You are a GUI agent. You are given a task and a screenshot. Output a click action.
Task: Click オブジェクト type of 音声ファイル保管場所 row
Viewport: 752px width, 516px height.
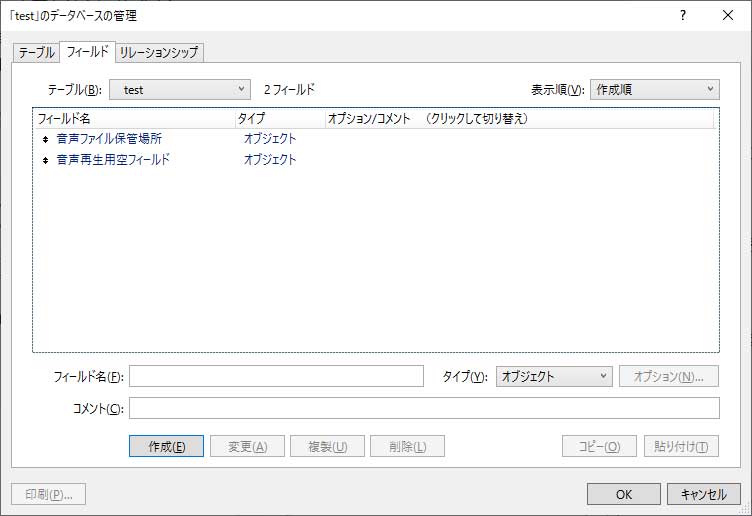coord(270,139)
